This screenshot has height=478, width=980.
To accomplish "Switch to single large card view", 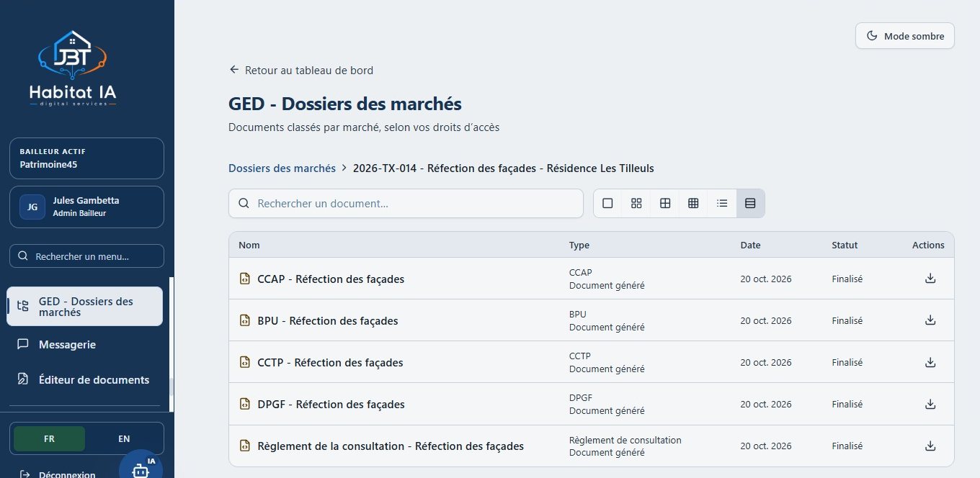I will pyautogui.click(x=607, y=204).
